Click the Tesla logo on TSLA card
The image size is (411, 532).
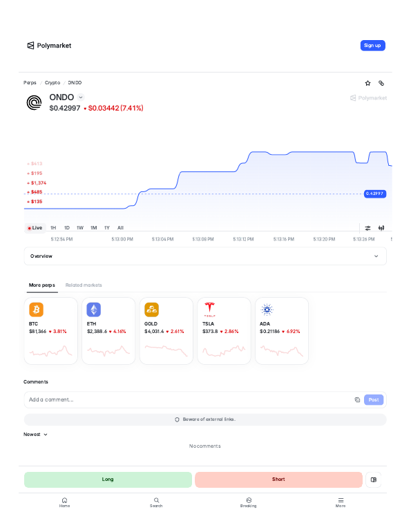[209, 310]
